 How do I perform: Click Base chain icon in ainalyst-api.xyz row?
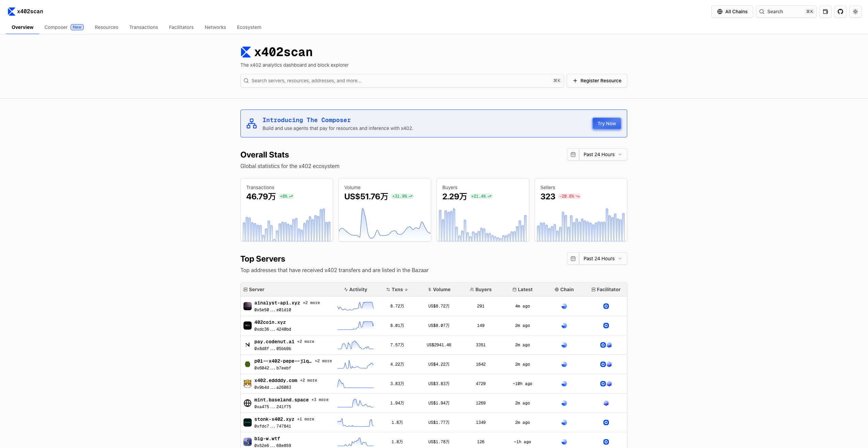(564, 306)
